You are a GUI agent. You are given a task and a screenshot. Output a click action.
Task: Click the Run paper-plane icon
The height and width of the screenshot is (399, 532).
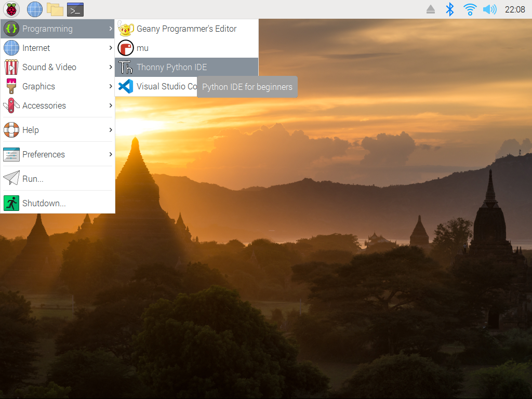(x=11, y=178)
